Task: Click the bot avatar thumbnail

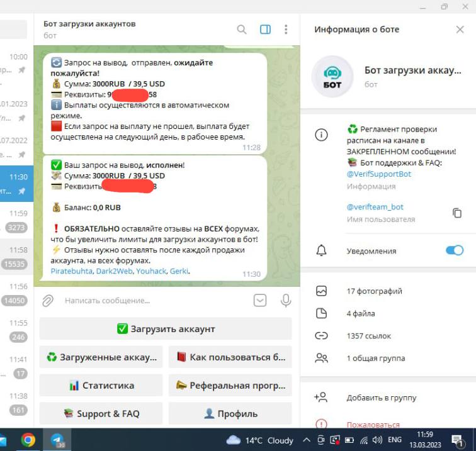Action: coord(332,77)
